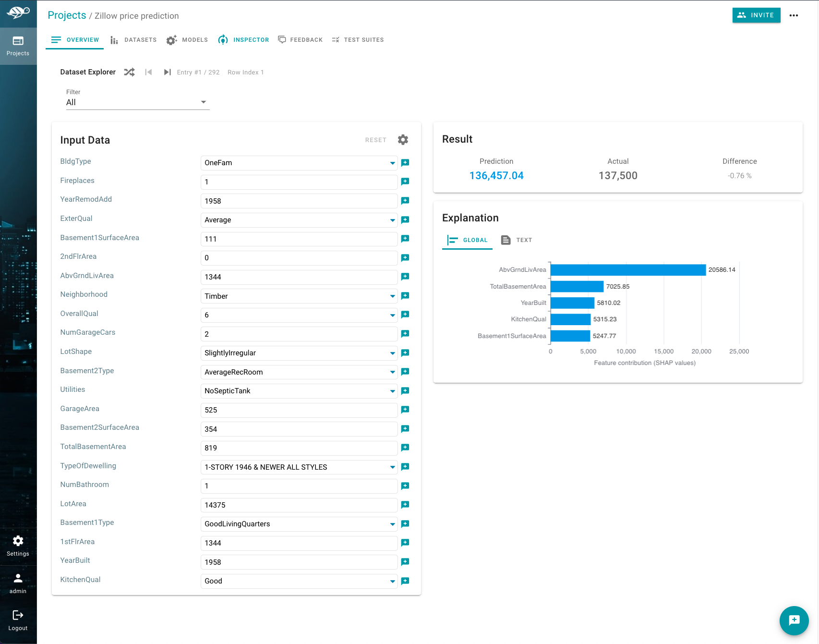Switch to the Inspector tab
This screenshot has width=819, height=644.
[243, 40]
